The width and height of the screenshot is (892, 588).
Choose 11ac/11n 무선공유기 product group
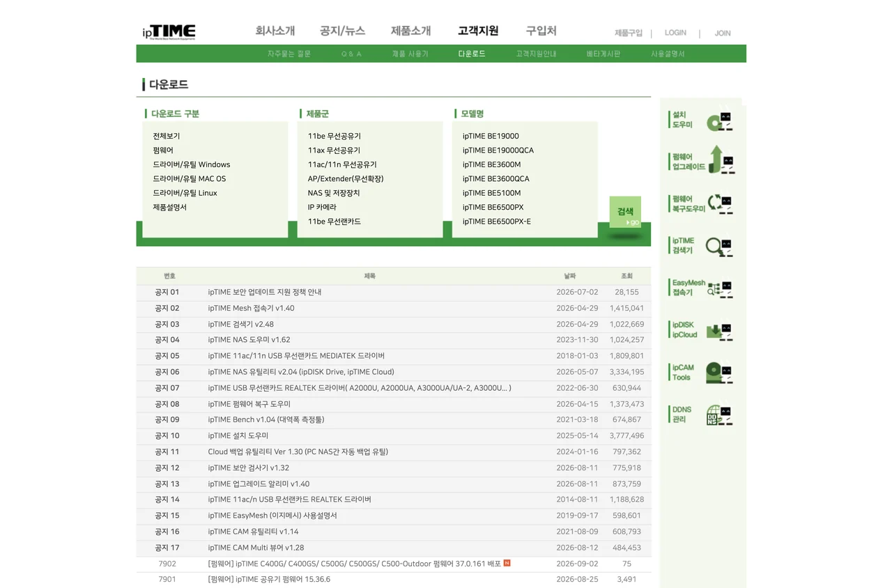[x=342, y=164]
